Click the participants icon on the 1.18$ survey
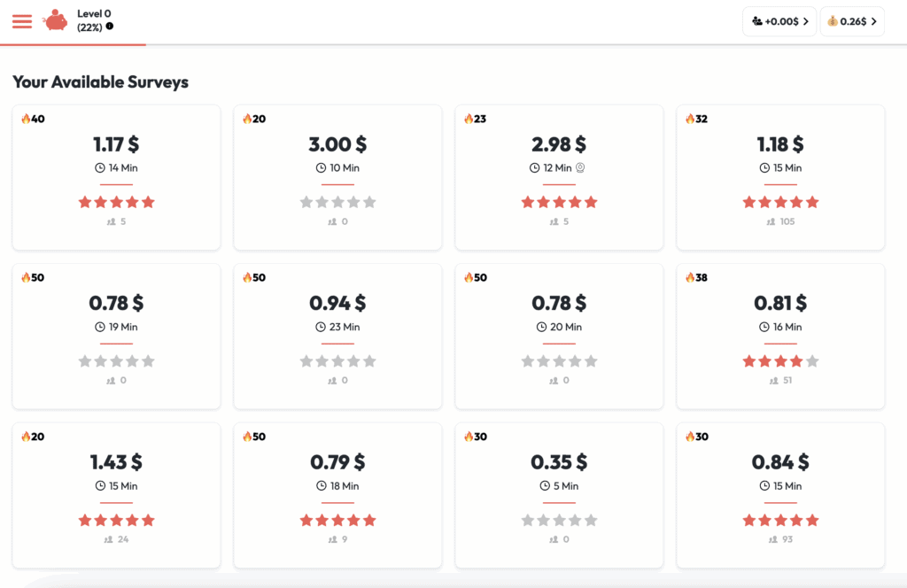The image size is (907, 588). click(x=770, y=222)
